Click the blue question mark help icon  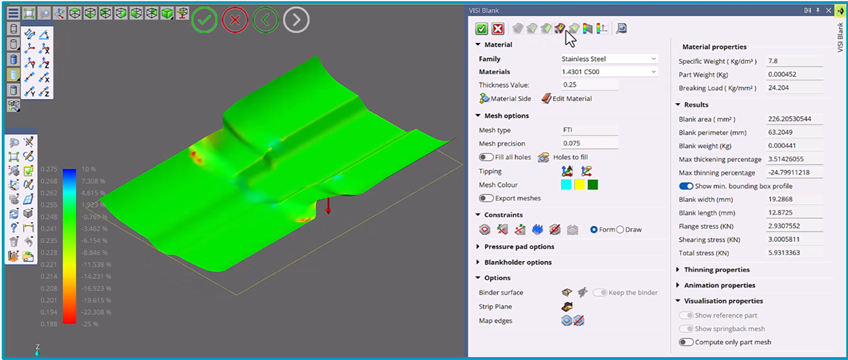[x=15, y=228]
